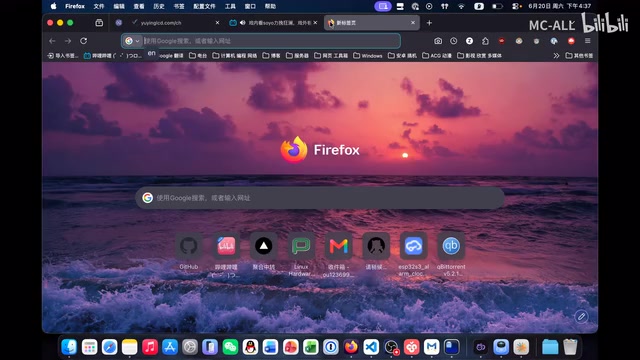Click the center Google search box
Image resolution: width=640 pixels, height=360 pixels.
point(320,198)
